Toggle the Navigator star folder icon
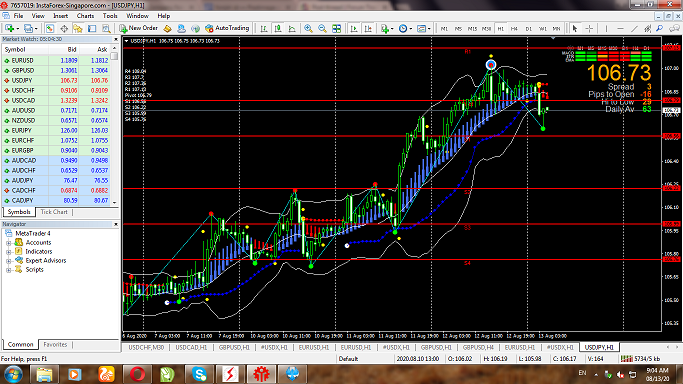Viewport: 683px width, 384px height. pos(78,28)
